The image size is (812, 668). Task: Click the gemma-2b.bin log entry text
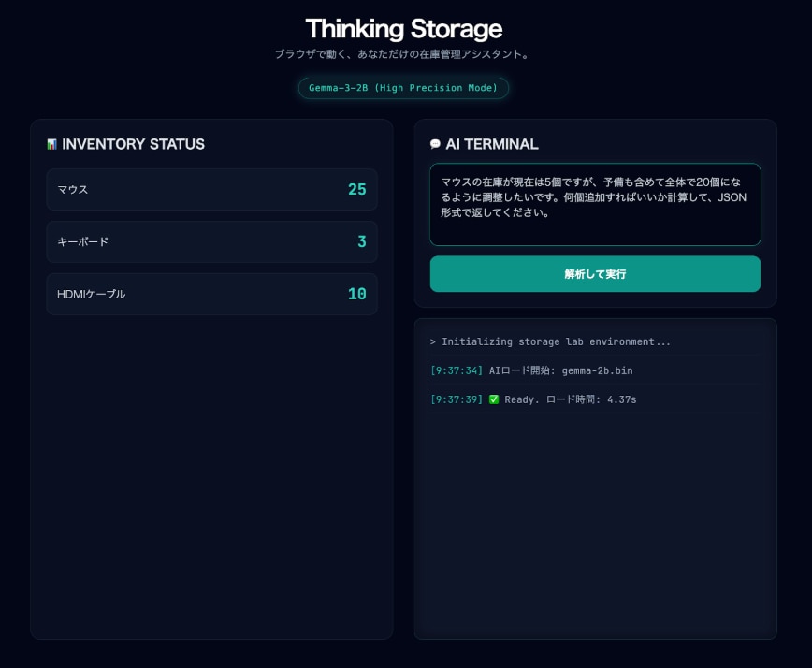[x=560, y=370]
